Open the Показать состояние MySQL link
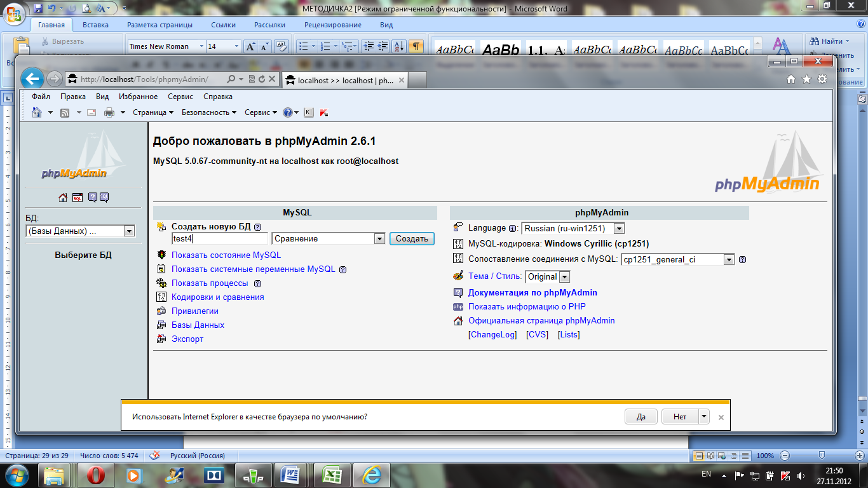Image resolution: width=868 pixels, height=488 pixels. pyautogui.click(x=226, y=255)
